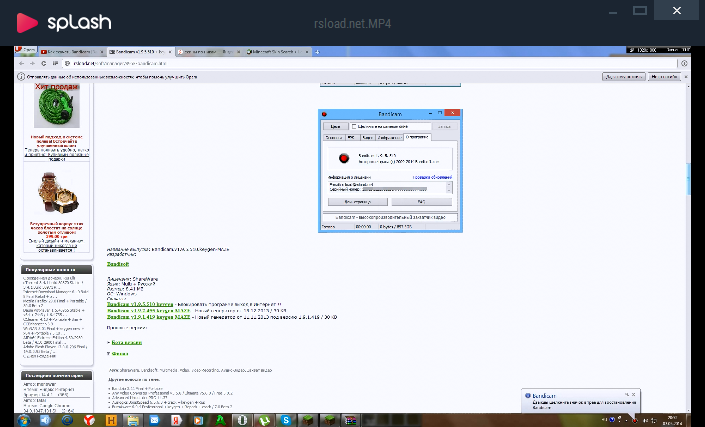Click the left wide button in Bandicam About

coord(358,202)
